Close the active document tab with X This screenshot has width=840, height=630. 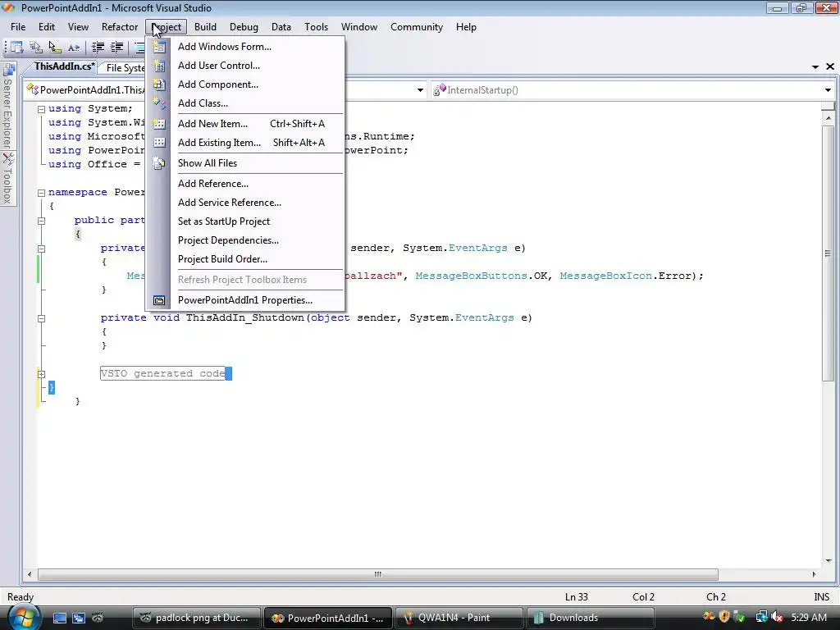[830, 66]
